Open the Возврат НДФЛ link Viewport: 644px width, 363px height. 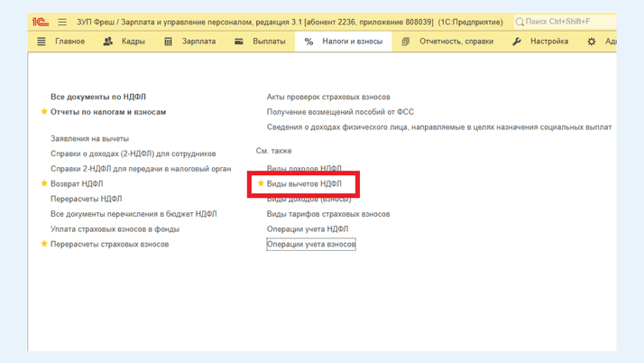[x=77, y=184]
